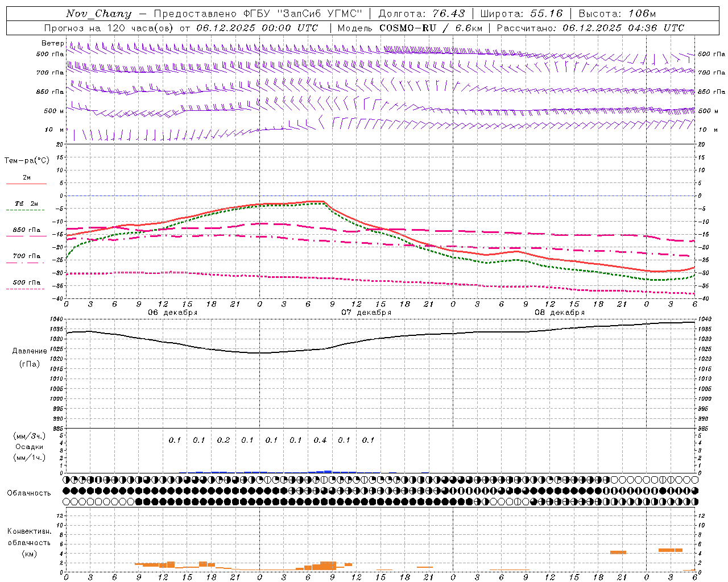Click the orange convective bar at 4 km near hour 21

618,552
